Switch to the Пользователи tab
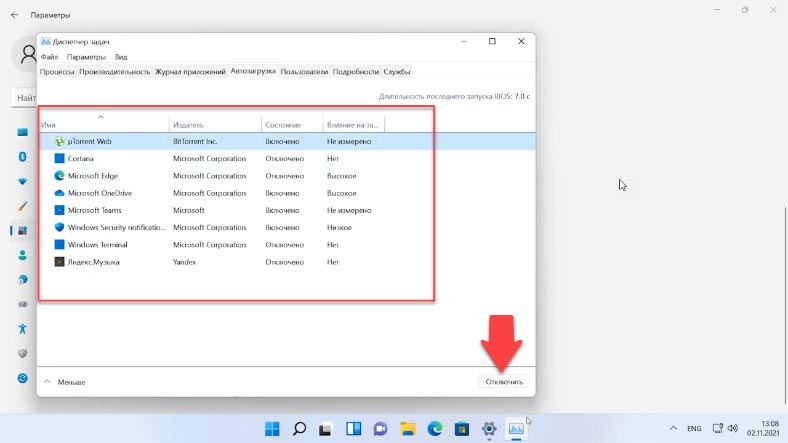Screen dimensions: 788x443 304,72
